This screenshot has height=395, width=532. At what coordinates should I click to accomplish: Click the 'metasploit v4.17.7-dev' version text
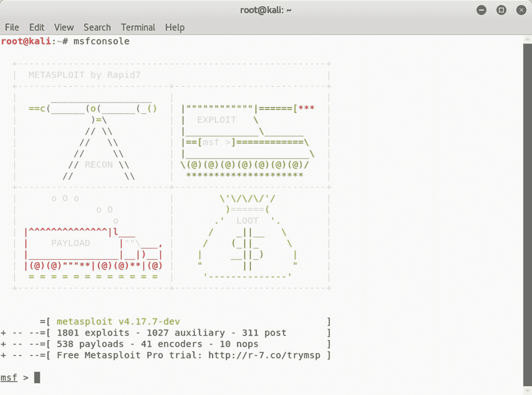pos(118,322)
